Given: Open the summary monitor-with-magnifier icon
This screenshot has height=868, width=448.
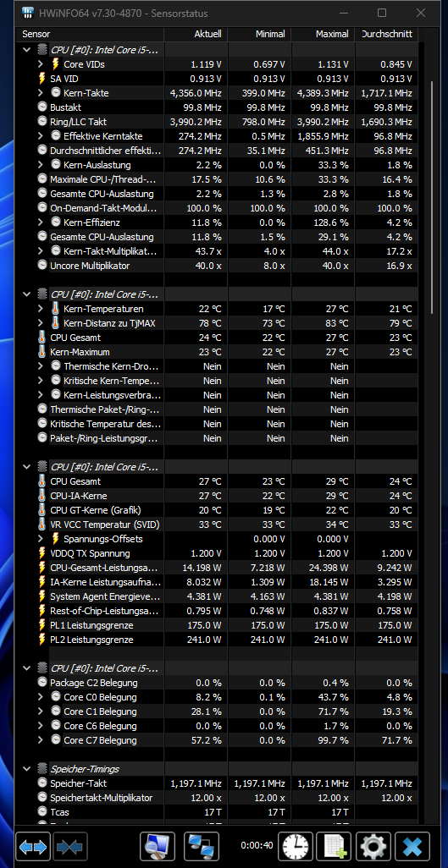Looking at the screenshot, I should (158, 847).
